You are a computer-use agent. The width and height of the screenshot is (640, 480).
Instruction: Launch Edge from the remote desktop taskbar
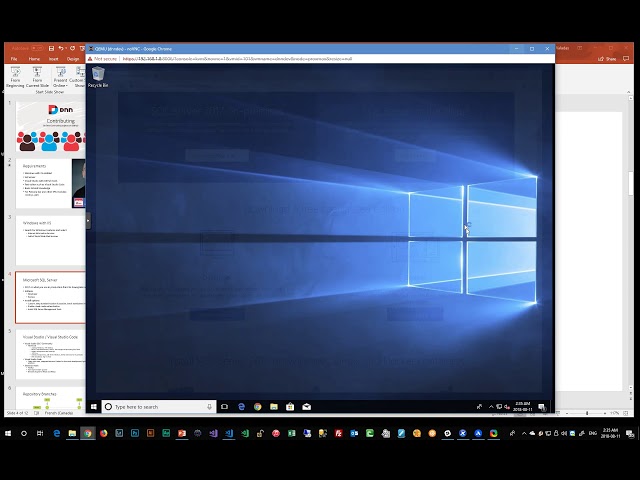241,407
